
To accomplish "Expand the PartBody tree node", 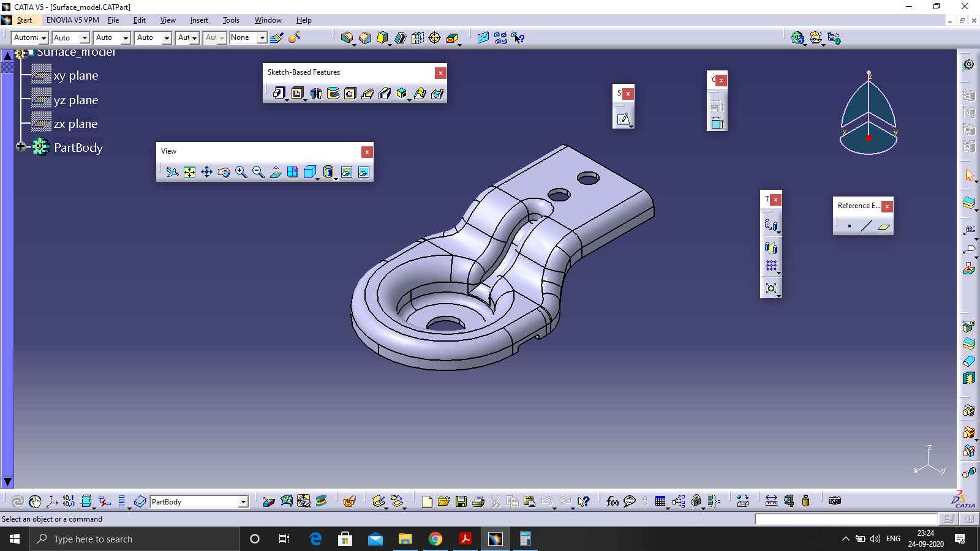I will click(21, 146).
